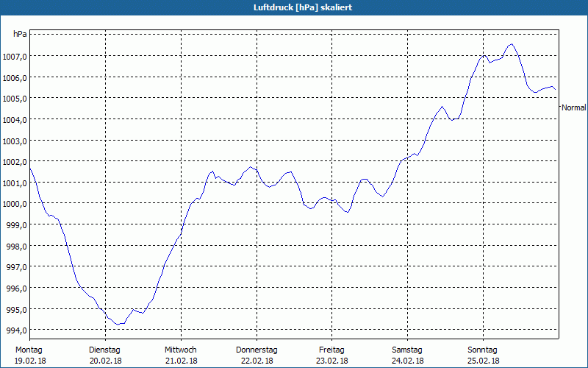Viewport: 588px width, 368px height.
Task: Click the Freitag day label
Action: pyautogui.click(x=331, y=350)
